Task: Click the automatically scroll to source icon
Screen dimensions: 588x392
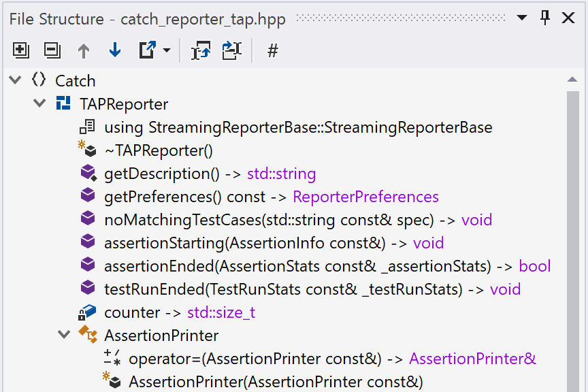Action: click(231, 50)
